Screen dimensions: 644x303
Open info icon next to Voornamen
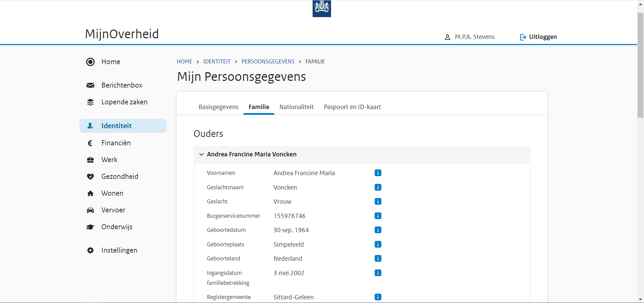[x=378, y=173]
